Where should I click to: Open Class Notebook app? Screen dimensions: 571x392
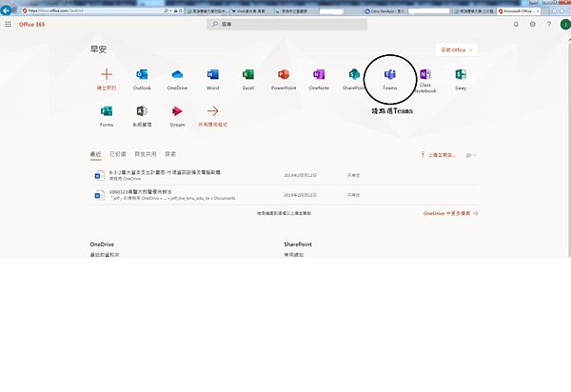(425, 74)
